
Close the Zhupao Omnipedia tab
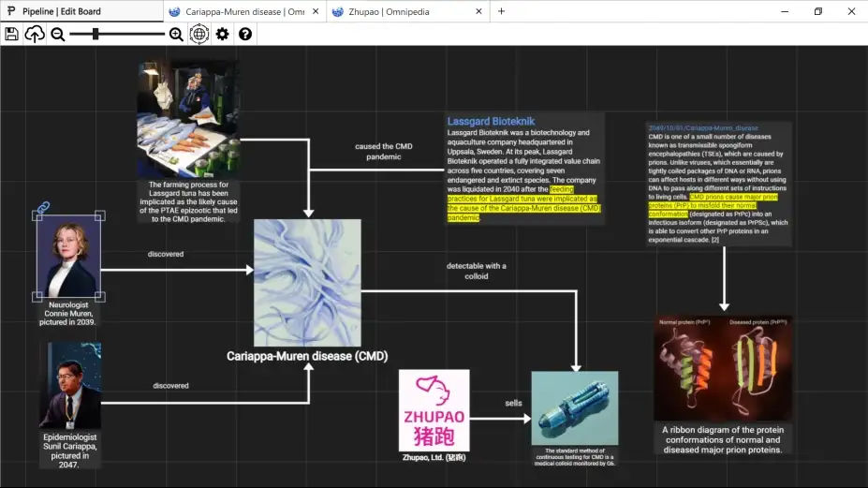click(478, 11)
